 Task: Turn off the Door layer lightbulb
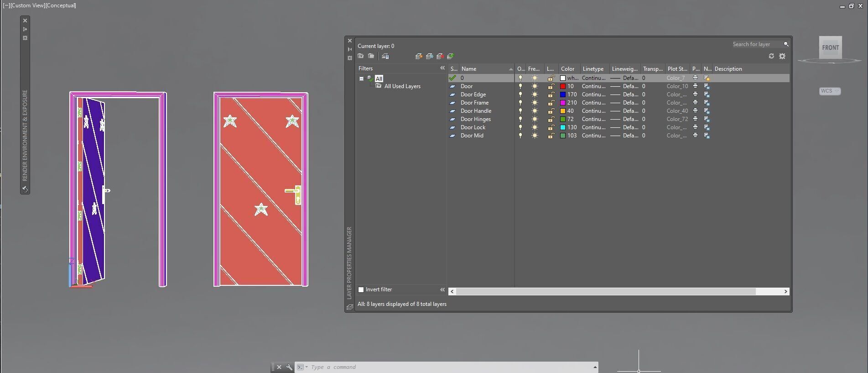(520, 86)
